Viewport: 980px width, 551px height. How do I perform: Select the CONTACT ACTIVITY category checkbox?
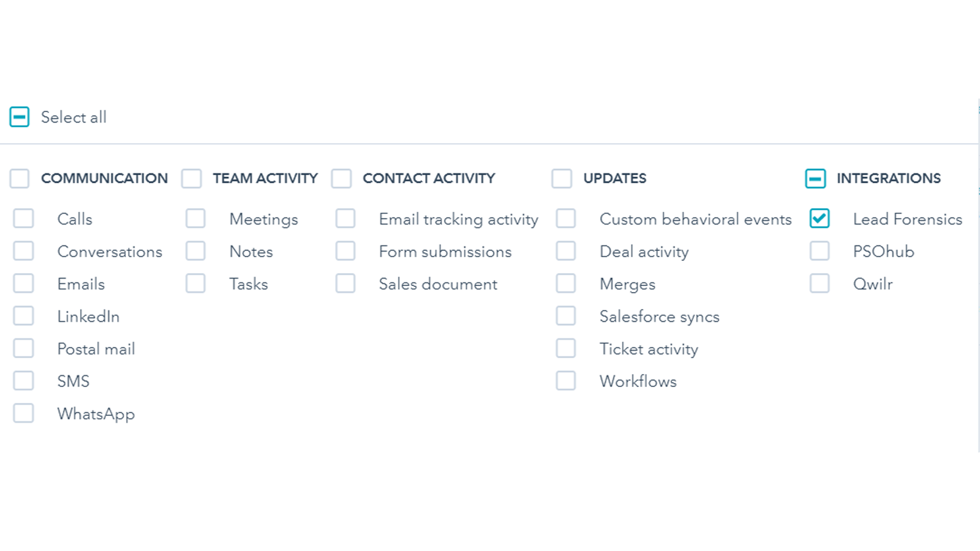pyautogui.click(x=342, y=178)
